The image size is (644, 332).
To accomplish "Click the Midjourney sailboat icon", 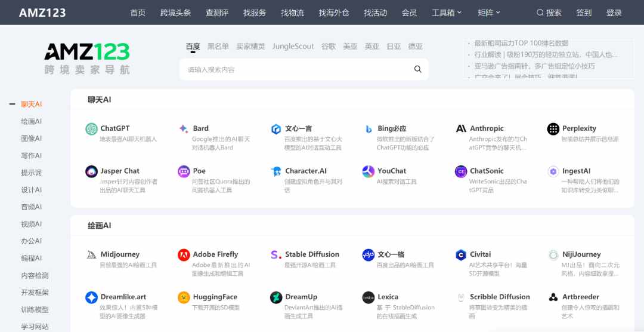I will point(91,254).
